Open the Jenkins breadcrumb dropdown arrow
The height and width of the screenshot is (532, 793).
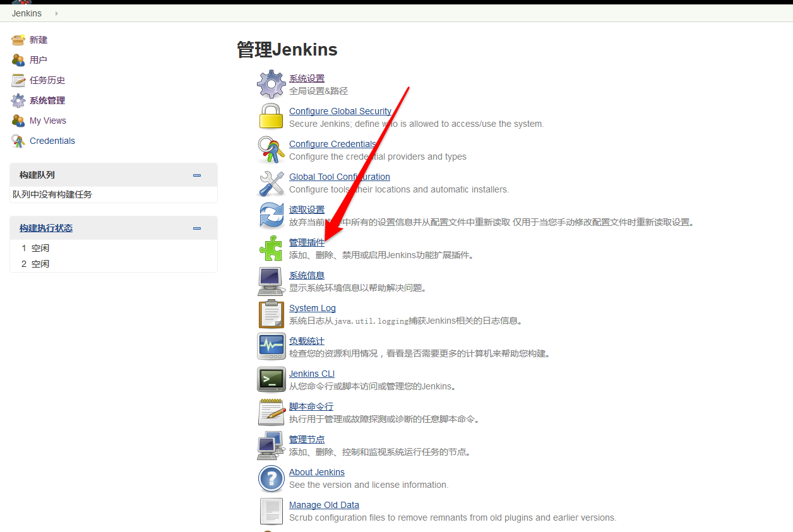coord(56,13)
